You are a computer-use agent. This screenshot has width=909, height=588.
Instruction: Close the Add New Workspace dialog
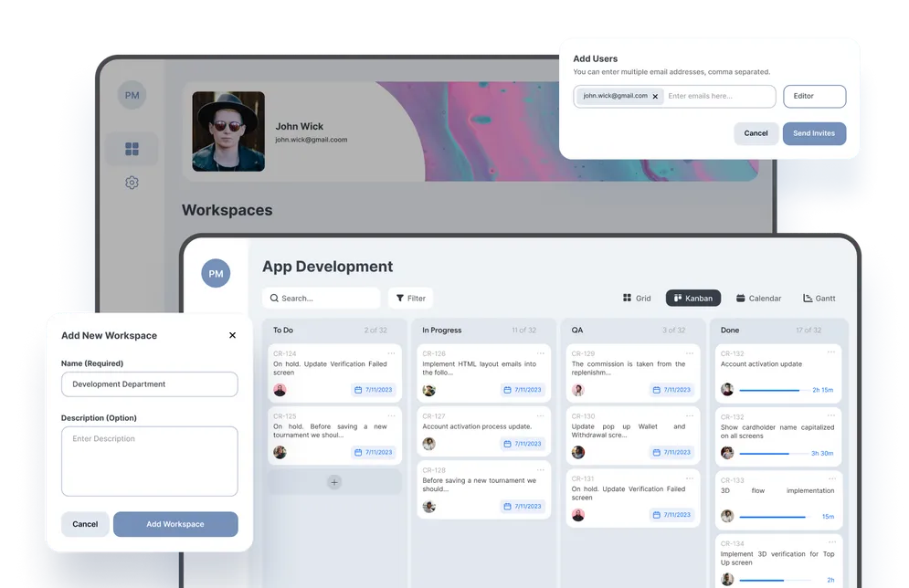[232, 335]
